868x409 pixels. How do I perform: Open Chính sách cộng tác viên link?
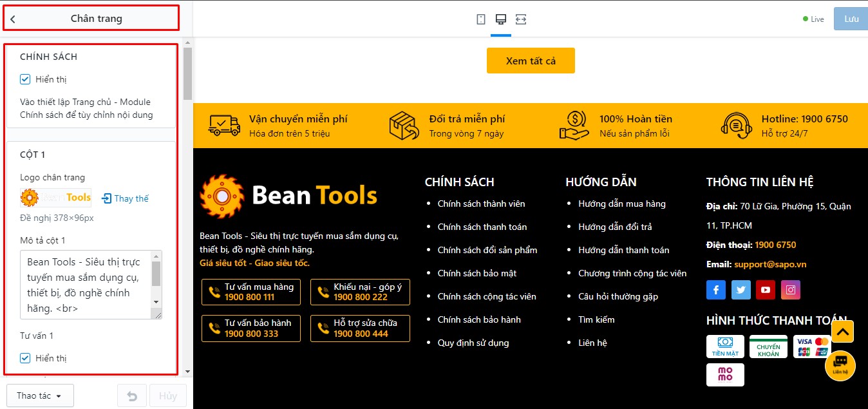pos(487,296)
